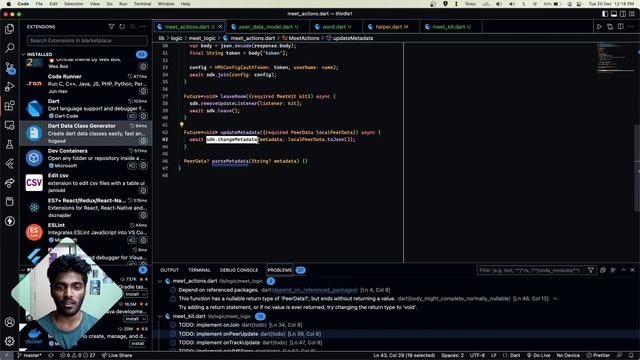Click in Search Extensions in Marketplace field

[x=87, y=40]
